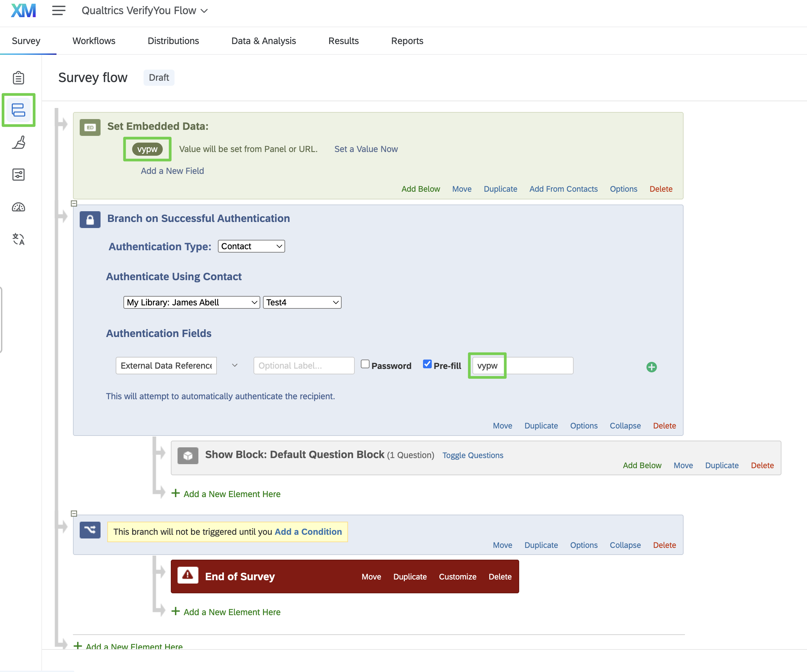Click the Show Block cube icon

coord(188,455)
